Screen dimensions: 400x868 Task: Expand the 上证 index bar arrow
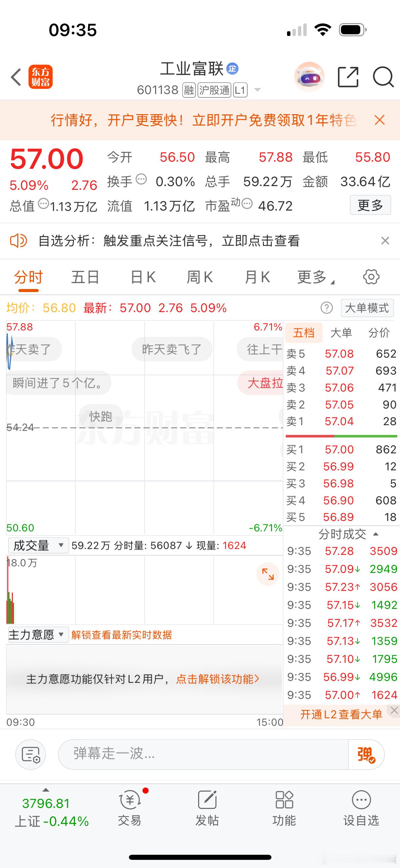(46, 790)
